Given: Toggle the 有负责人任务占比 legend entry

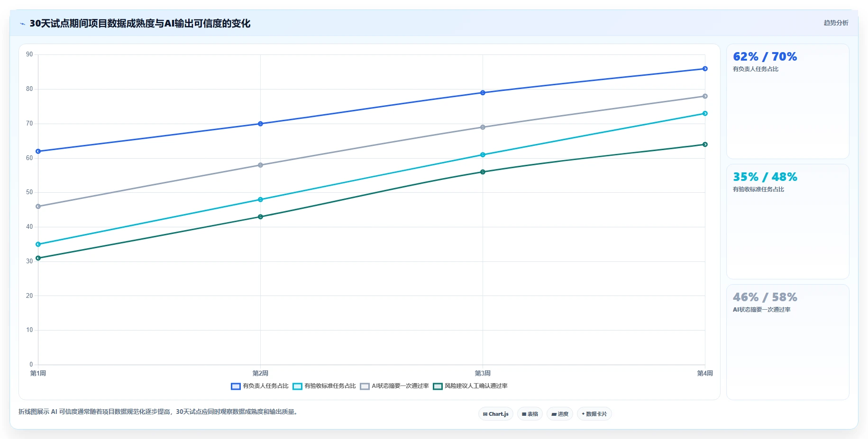Looking at the screenshot, I should click(x=260, y=386).
